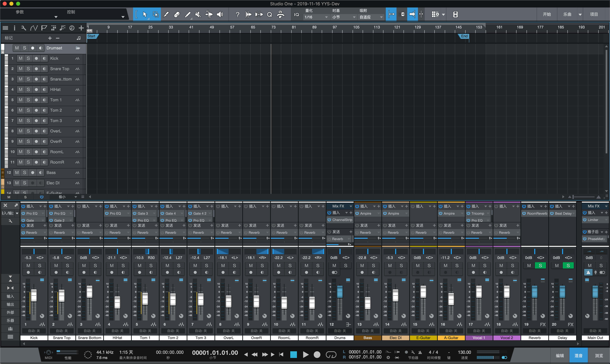Open the Project page tab
The image size is (610, 364).
pyautogui.click(x=594, y=14)
